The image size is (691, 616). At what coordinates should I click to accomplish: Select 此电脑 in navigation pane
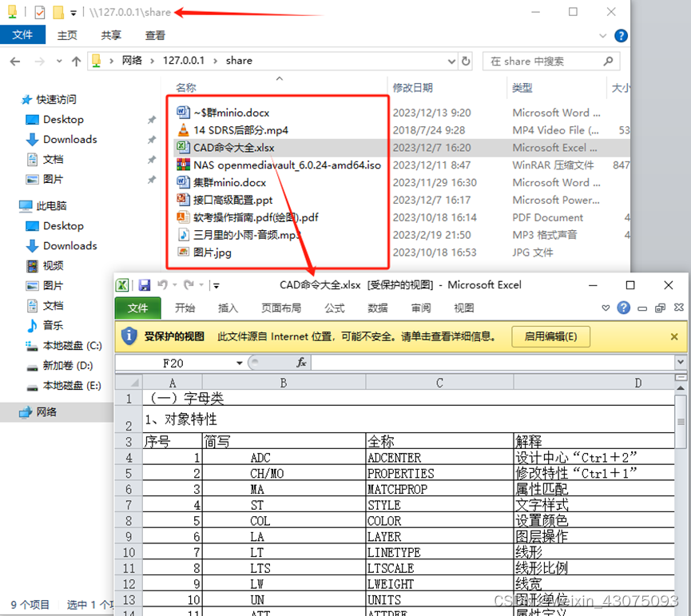51,206
